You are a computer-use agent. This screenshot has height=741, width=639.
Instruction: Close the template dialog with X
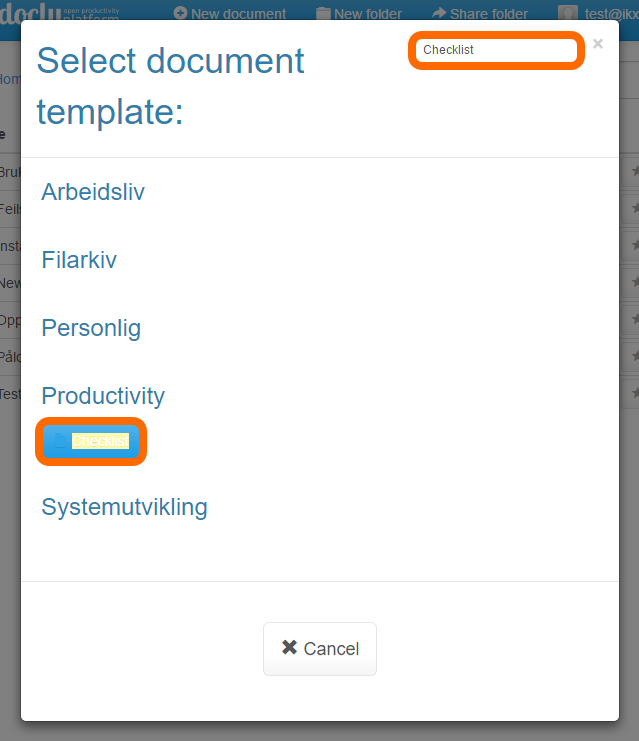(598, 44)
